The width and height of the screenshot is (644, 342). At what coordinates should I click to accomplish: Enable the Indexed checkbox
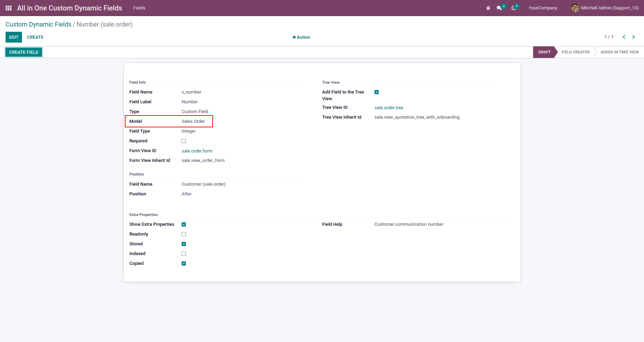pos(184,254)
